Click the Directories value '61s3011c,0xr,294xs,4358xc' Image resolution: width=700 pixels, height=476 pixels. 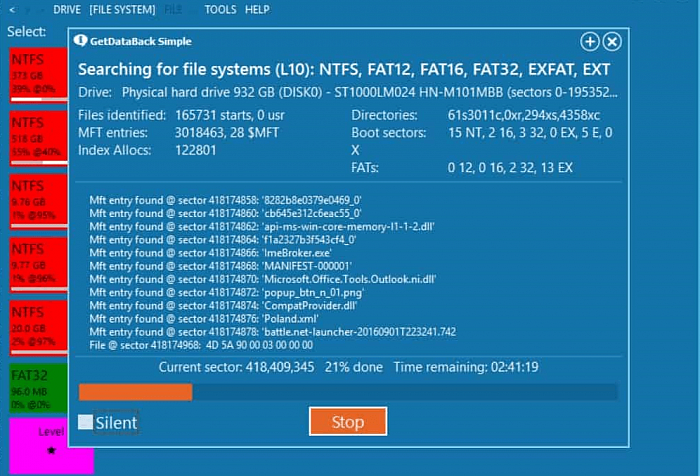tap(524, 115)
